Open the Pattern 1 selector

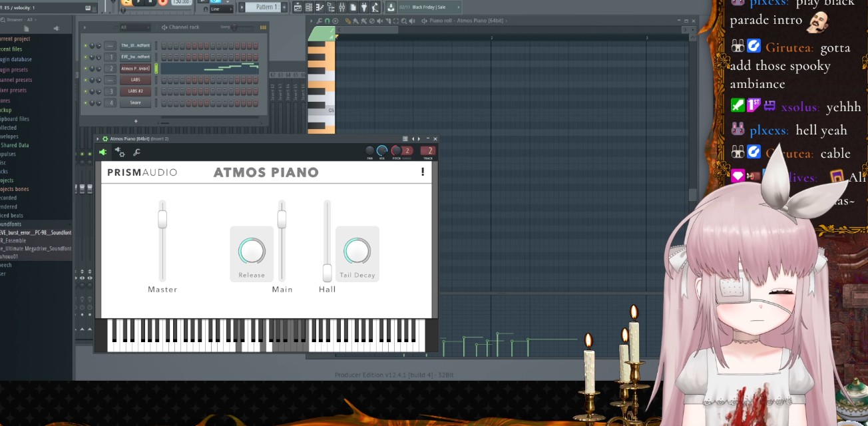tap(268, 7)
